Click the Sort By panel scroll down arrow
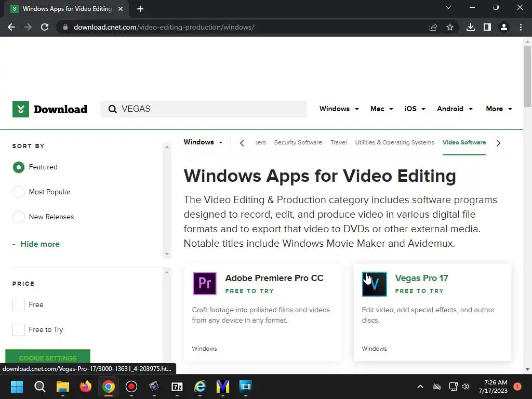The width and height of the screenshot is (532, 399). pos(167,254)
